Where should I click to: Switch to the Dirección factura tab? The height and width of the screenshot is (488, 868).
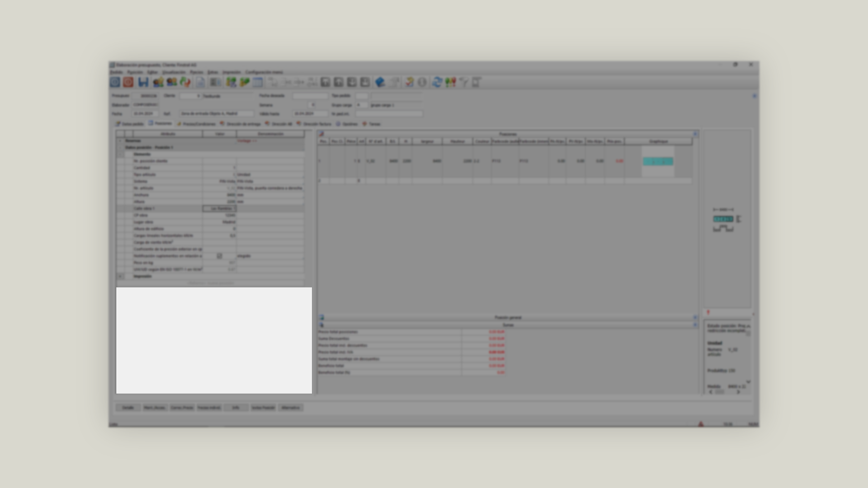pos(314,124)
